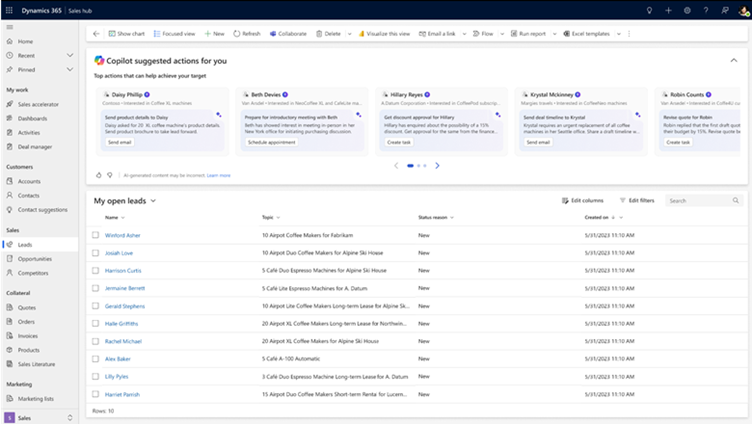
Task: Click Send email on Daisy Phillip card
Action: pos(119,143)
